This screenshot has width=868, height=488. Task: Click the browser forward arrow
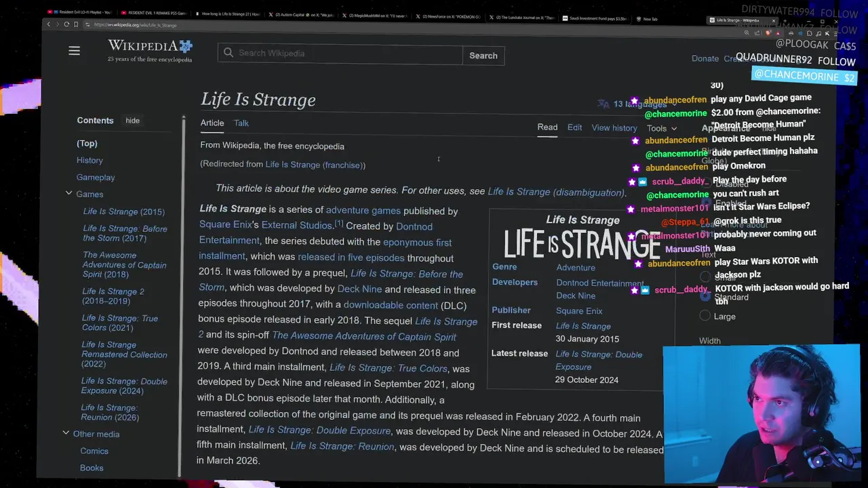coord(57,24)
